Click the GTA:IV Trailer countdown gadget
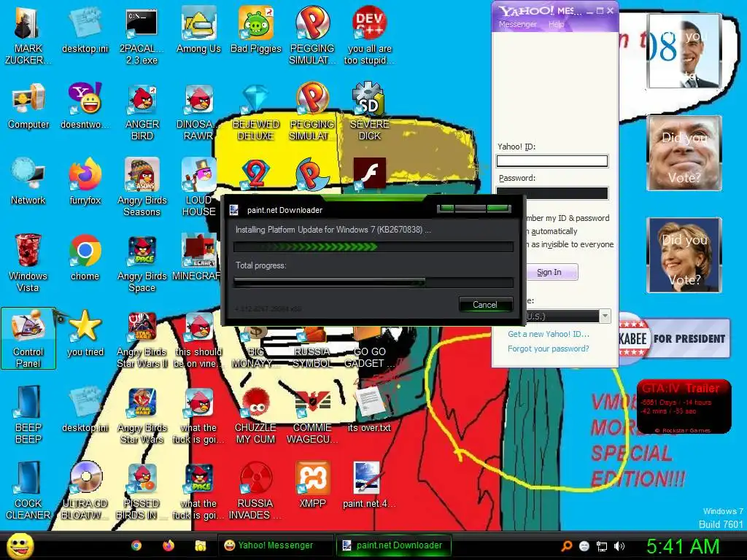The width and height of the screenshot is (747, 560). pyautogui.click(x=684, y=407)
